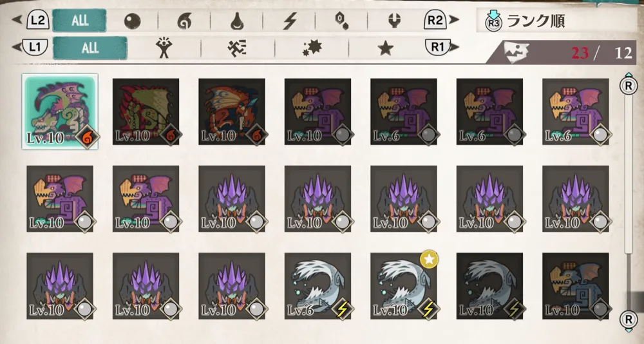The width and height of the screenshot is (644, 344).
Task: Filter by the fire element icon
Action: (x=184, y=21)
